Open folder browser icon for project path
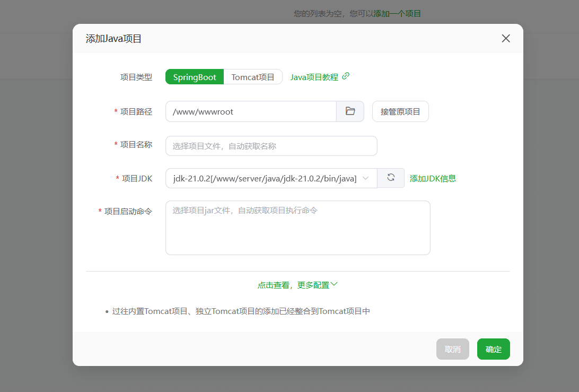579x392 pixels. point(350,111)
